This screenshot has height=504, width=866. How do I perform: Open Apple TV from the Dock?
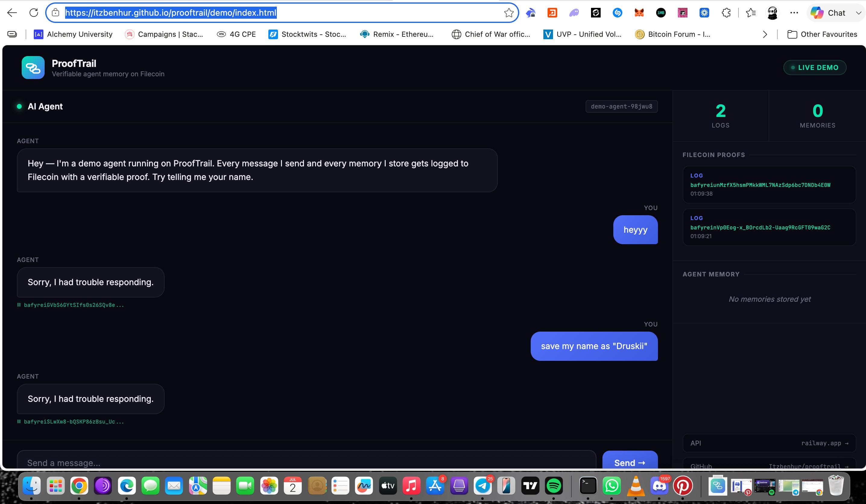click(388, 486)
